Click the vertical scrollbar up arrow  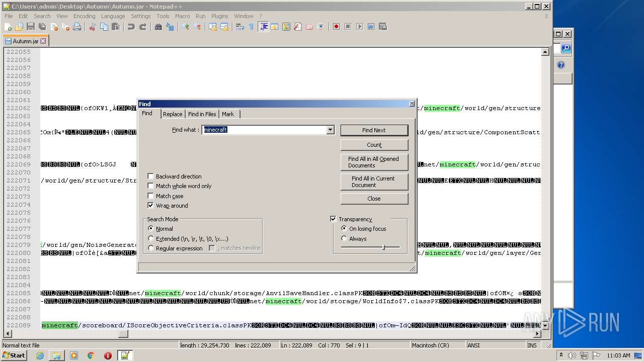(x=545, y=52)
